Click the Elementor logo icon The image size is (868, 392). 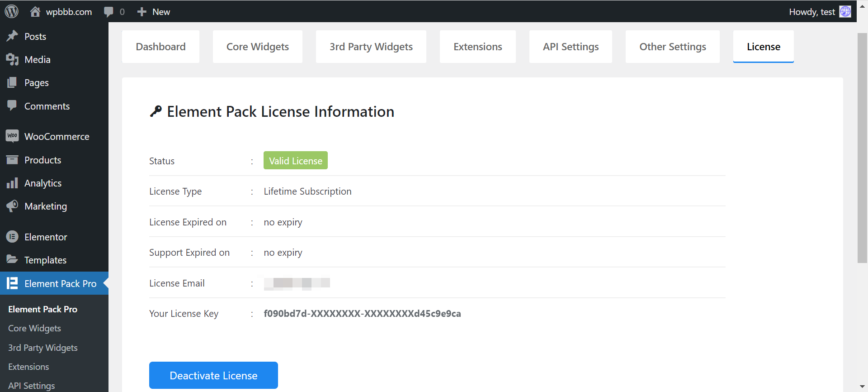[12, 237]
